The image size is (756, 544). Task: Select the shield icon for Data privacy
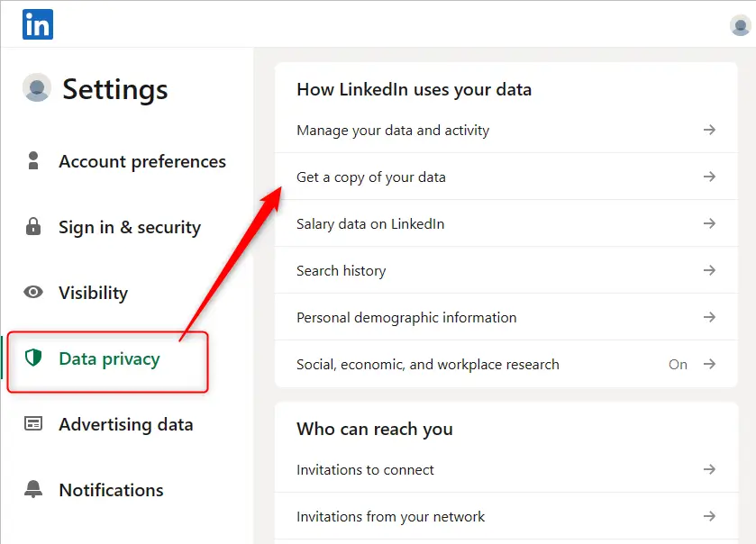34,358
